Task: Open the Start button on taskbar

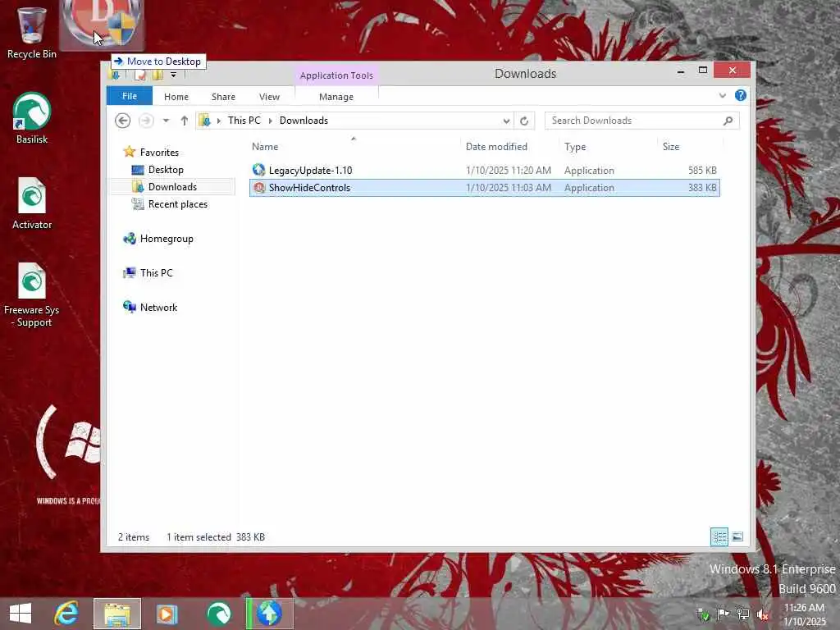Action: tap(21, 614)
